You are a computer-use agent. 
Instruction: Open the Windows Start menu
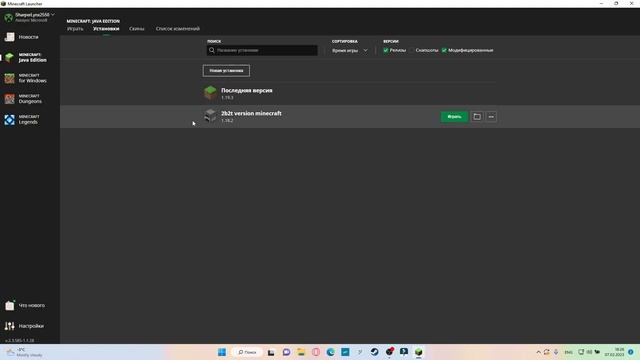[222, 352]
